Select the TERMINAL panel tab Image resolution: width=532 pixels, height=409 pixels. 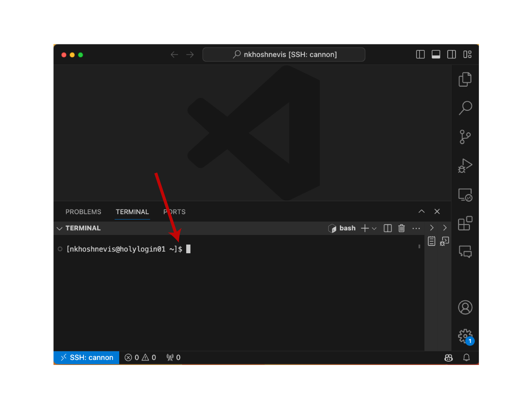[132, 212]
